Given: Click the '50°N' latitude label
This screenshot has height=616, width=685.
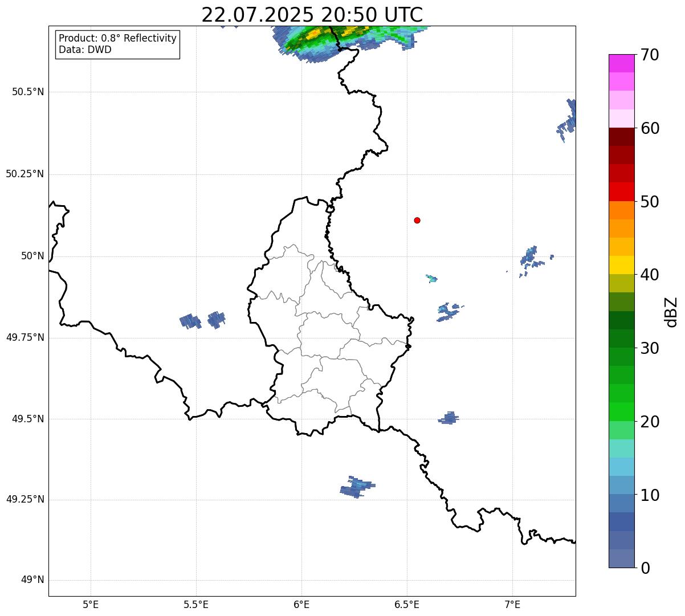Looking at the screenshot, I should click(x=32, y=256).
